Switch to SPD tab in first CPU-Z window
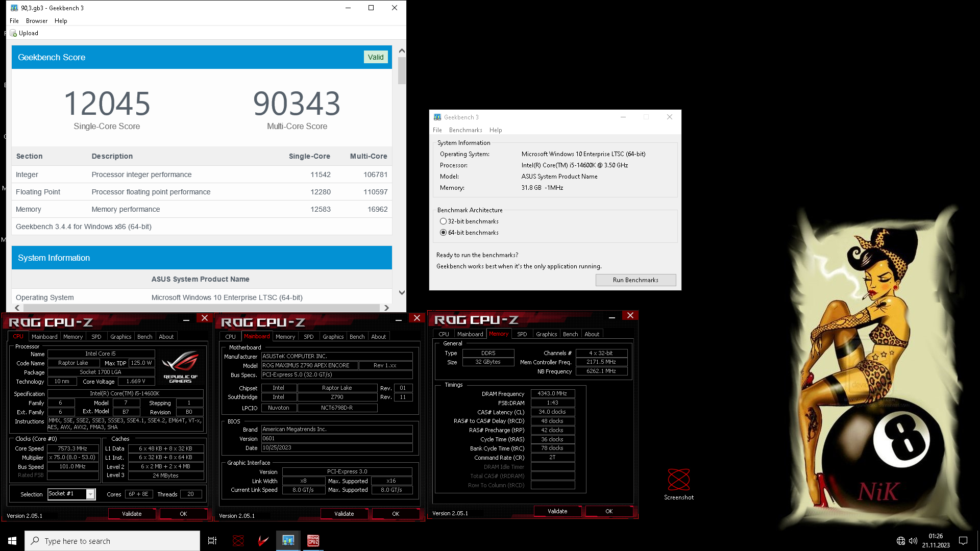This screenshot has height=551, width=980. tap(96, 337)
